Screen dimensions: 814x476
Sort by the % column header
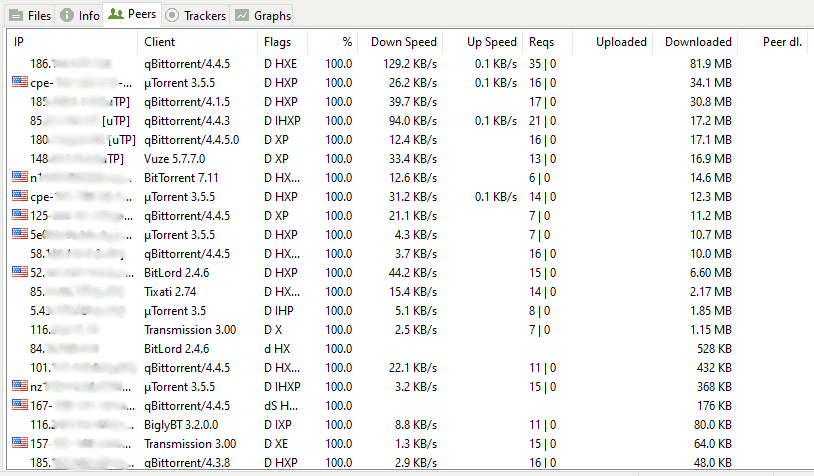(x=332, y=42)
